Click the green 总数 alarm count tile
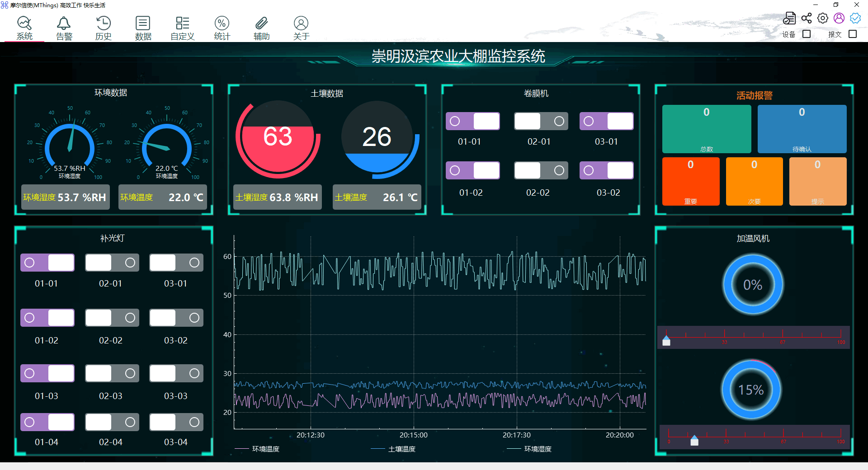 coord(706,129)
